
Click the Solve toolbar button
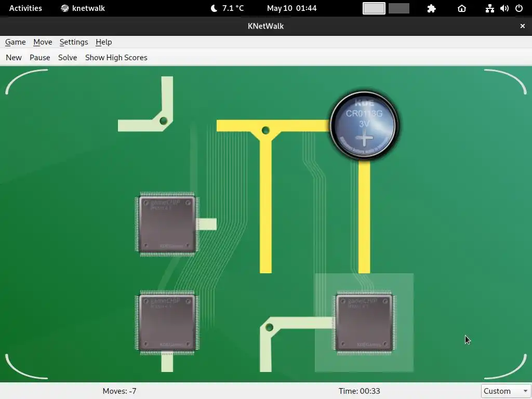click(68, 57)
